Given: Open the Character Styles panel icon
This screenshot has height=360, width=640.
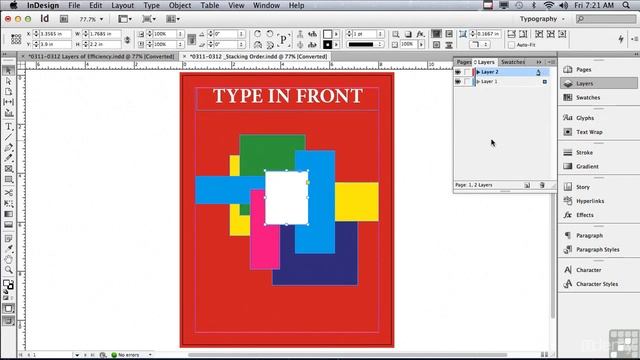Looking at the screenshot, I should [x=568, y=284].
